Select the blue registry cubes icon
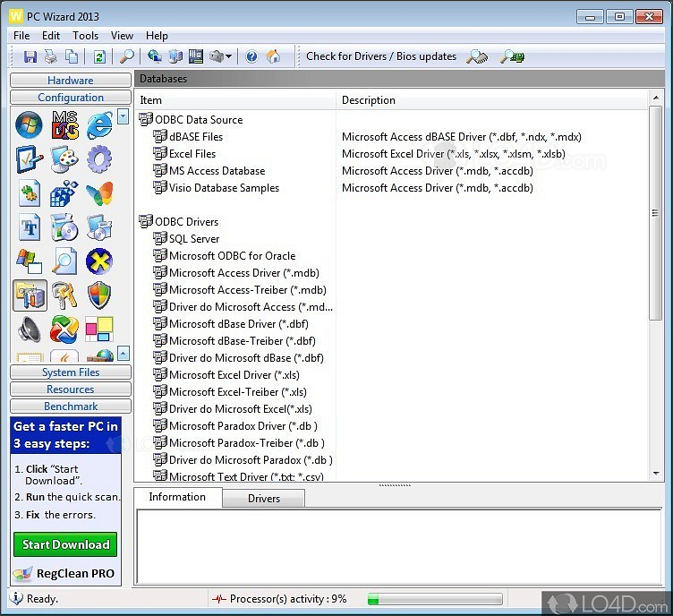The image size is (673, 616). point(64,193)
